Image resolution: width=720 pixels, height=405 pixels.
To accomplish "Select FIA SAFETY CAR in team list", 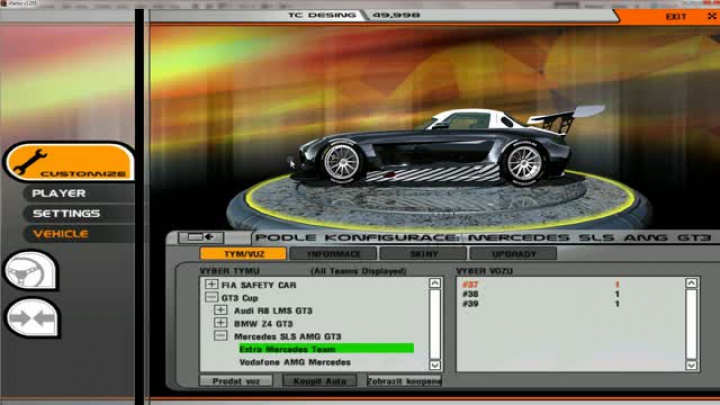I will coord(259,285).
